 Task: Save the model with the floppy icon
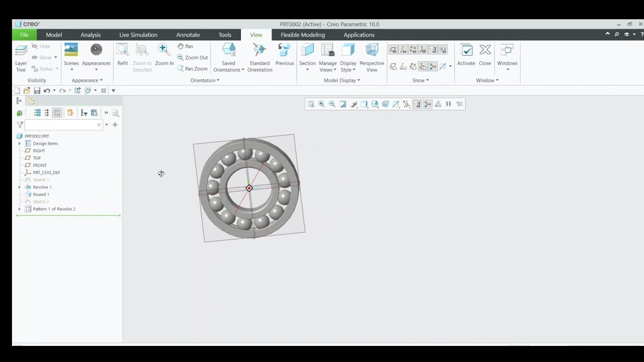(37, 90)
